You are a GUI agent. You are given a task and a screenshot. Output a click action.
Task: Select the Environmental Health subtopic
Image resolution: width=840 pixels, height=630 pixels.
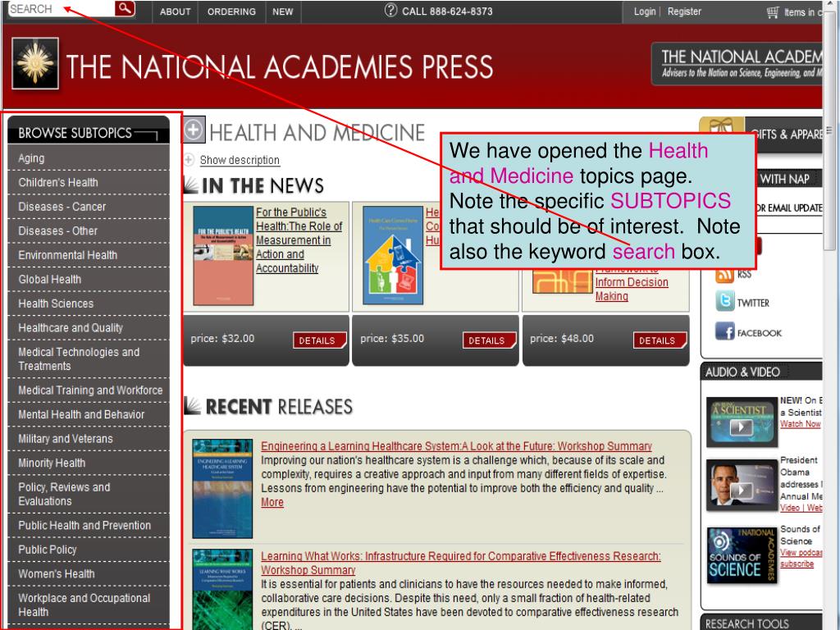tap(89, 255)
